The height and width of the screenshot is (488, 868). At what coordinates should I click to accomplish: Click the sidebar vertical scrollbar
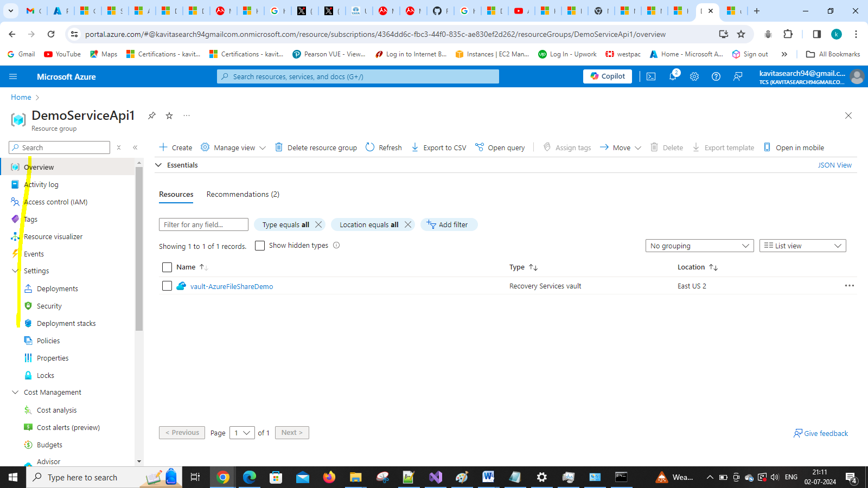139,249
